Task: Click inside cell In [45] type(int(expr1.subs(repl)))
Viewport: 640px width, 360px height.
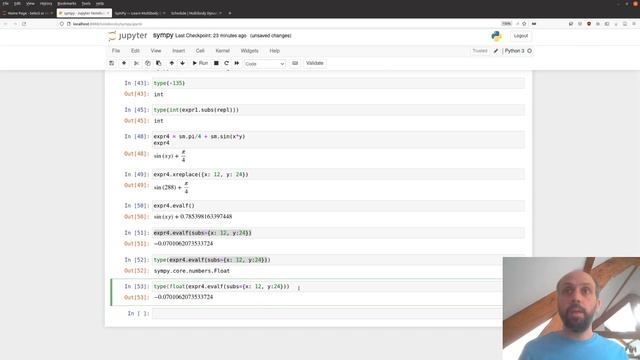Action: click(x=338, y=110)
